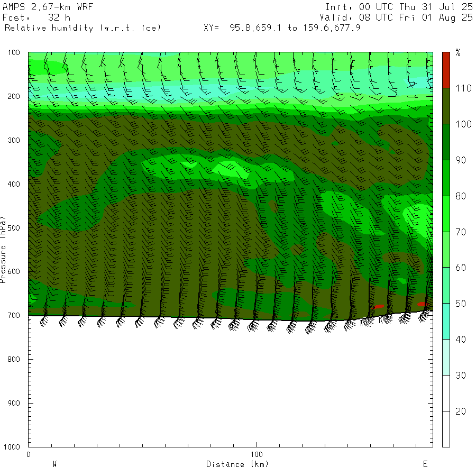Click the '100' hPa pressure axis label
This screenshot has height=476, width=476.
(14, 52)
